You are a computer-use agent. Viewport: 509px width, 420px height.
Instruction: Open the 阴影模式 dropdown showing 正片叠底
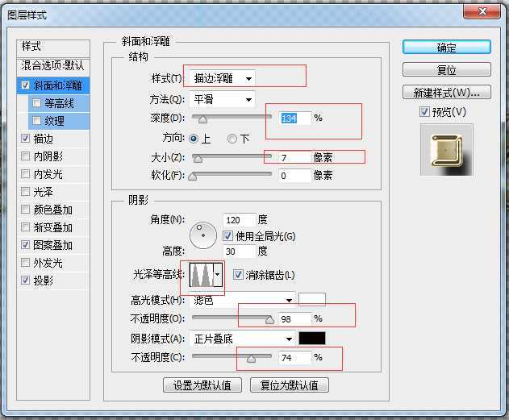[x=243, y=339]
